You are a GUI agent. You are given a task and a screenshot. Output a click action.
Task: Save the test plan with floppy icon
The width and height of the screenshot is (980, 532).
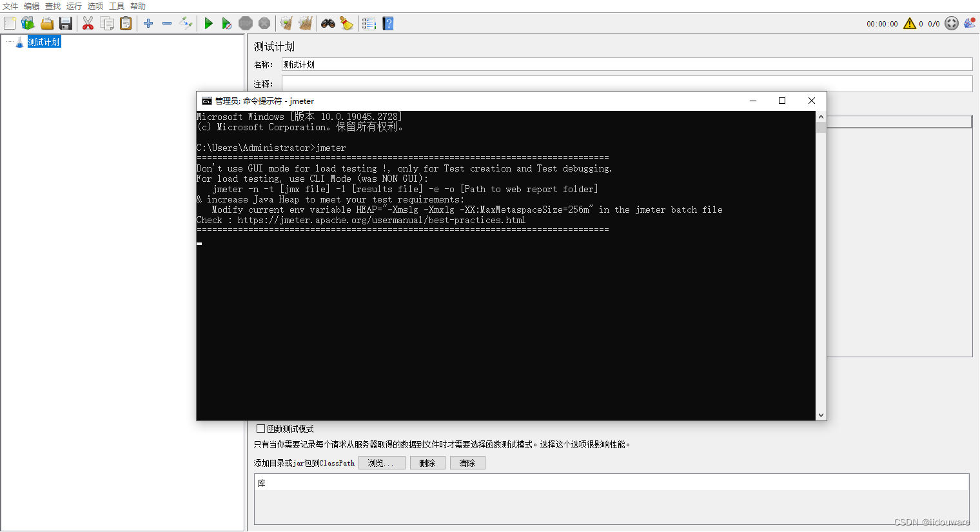(x=66, y=23)
